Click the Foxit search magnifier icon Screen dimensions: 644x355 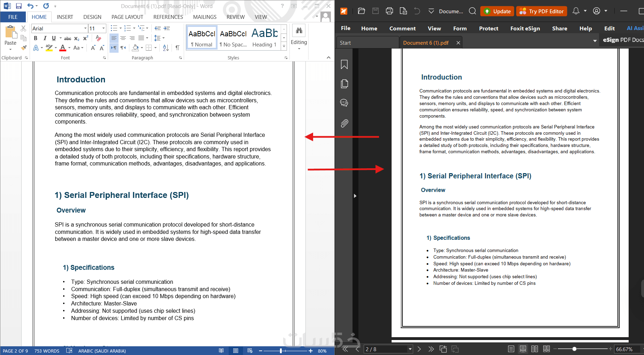click(472, 11)
